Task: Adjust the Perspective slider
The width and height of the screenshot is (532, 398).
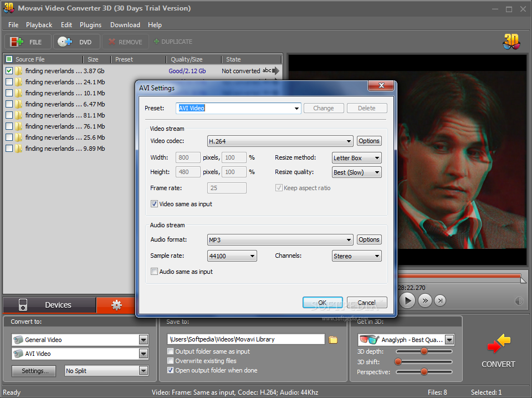Action: pyautogui.click(x=424, y=372)
